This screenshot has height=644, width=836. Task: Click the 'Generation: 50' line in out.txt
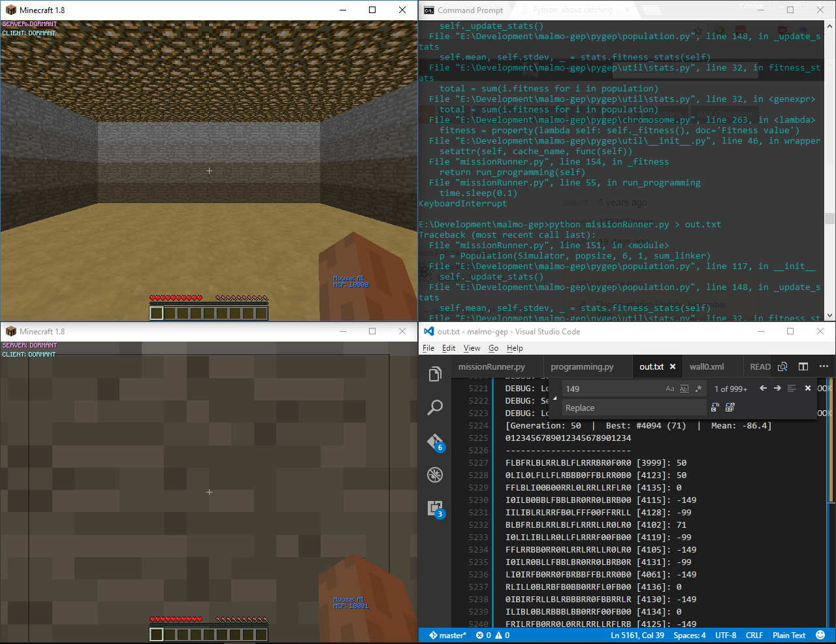[x=638, y=425]
